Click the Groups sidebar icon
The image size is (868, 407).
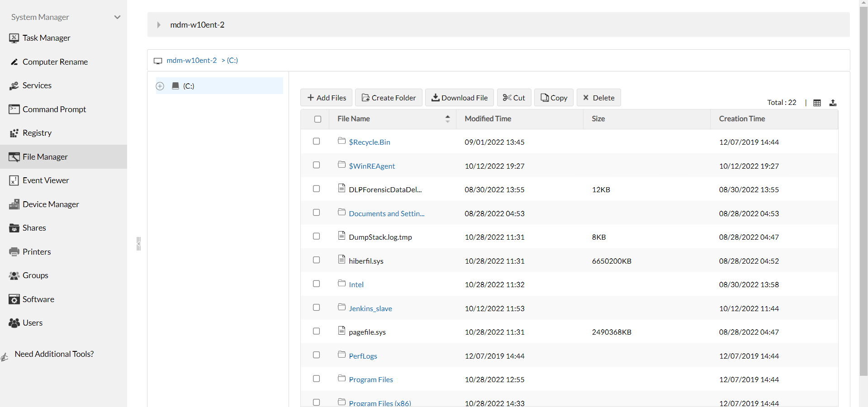click(x=14, y=275)
